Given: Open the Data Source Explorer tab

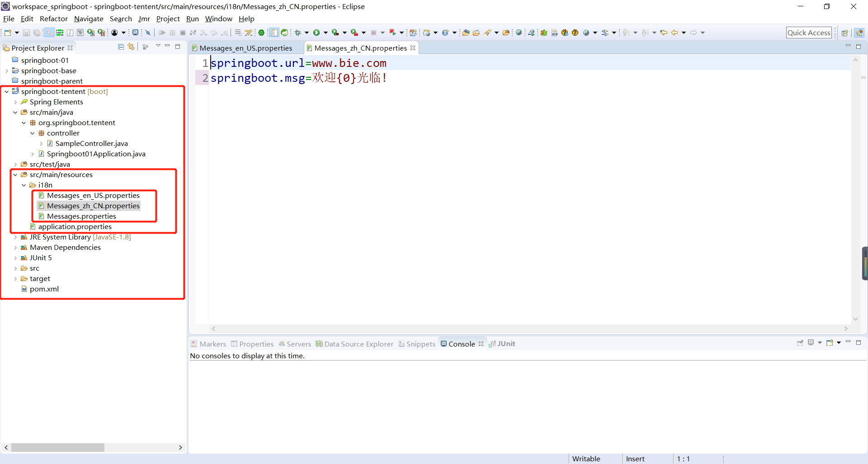Looking at the screenshot, I should pyautogui.click(x=354, y=344).
